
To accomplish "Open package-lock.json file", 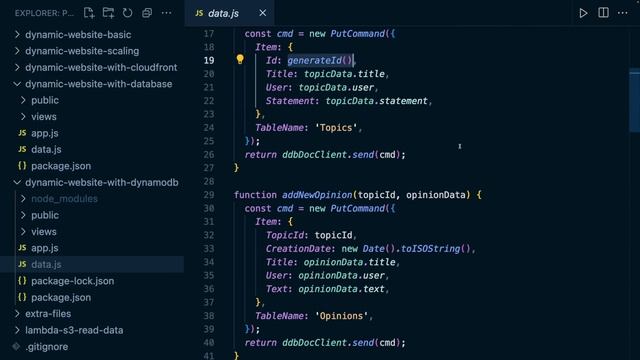I will pyautogui.click(x=73, y=281).
